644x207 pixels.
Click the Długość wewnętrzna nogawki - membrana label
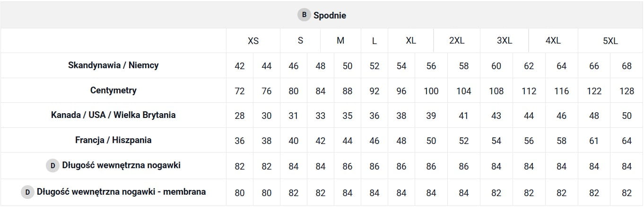point(121,192)
